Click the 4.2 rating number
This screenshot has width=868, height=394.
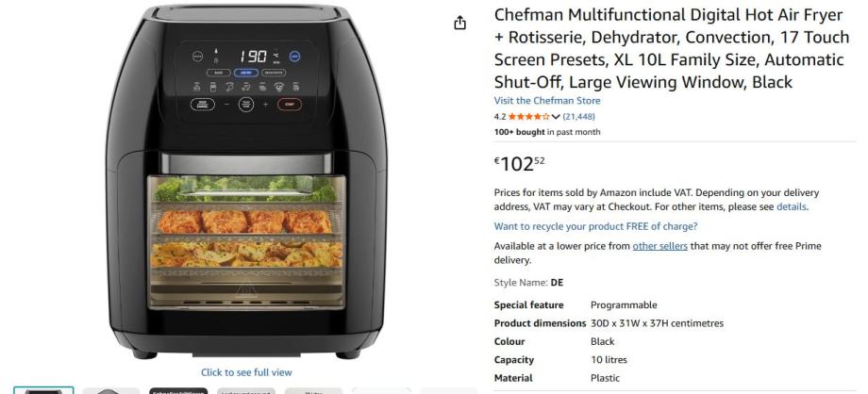499,117
